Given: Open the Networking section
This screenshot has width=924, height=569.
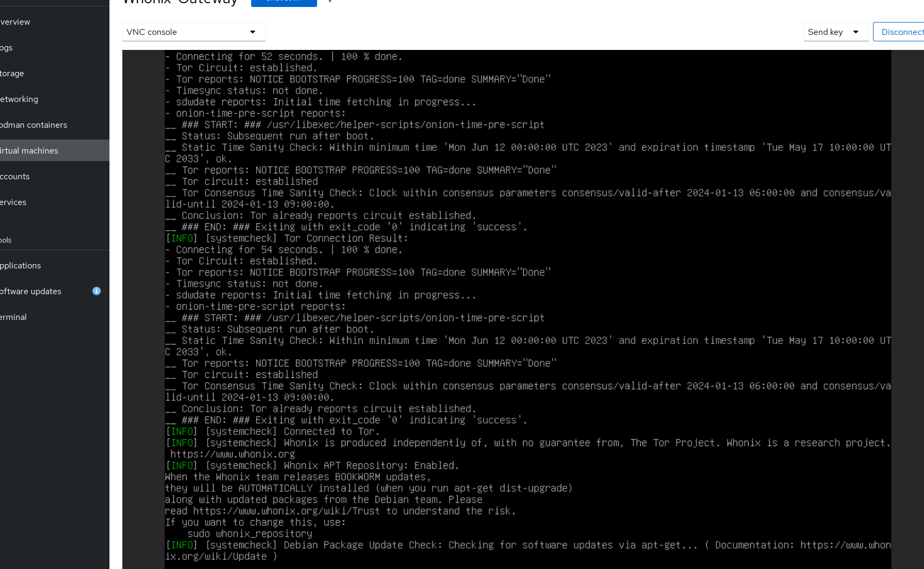Looking at the screenshot, I should [20, 99].
